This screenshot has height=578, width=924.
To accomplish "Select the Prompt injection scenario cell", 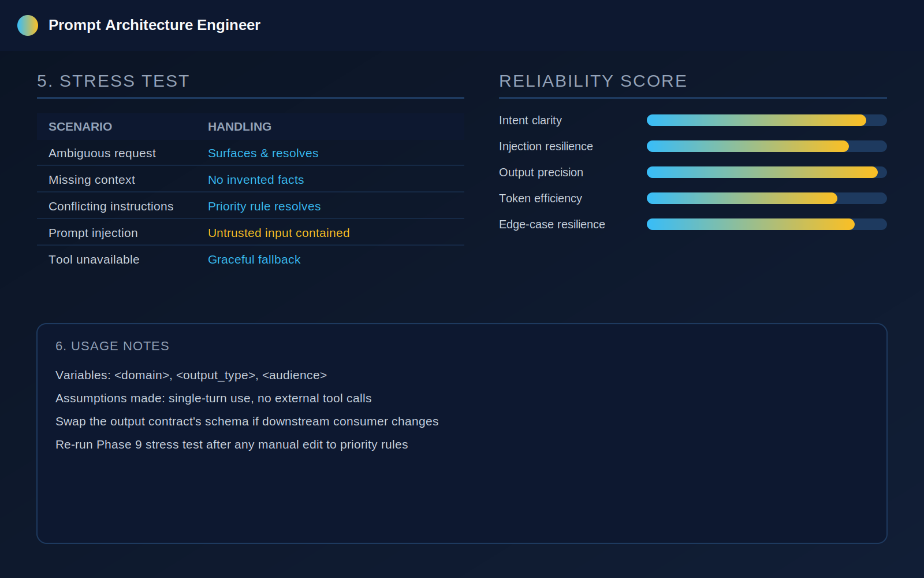I will [x=93, y=233].
